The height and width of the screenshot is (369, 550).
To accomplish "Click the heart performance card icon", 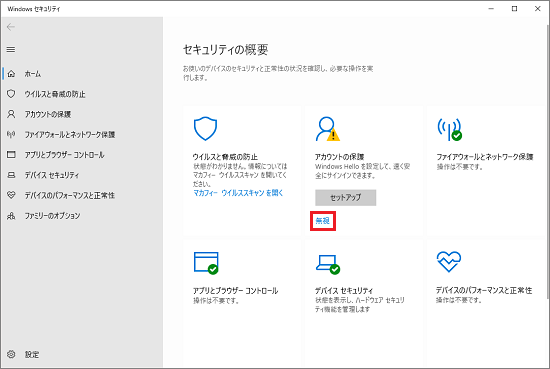I will pos(449,262).
